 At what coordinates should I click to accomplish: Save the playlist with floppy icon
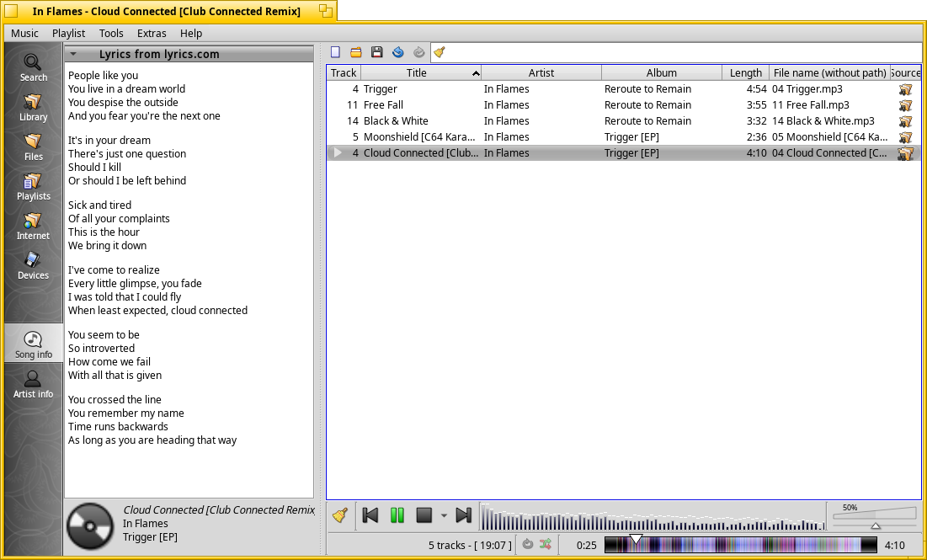pos(376,52)
